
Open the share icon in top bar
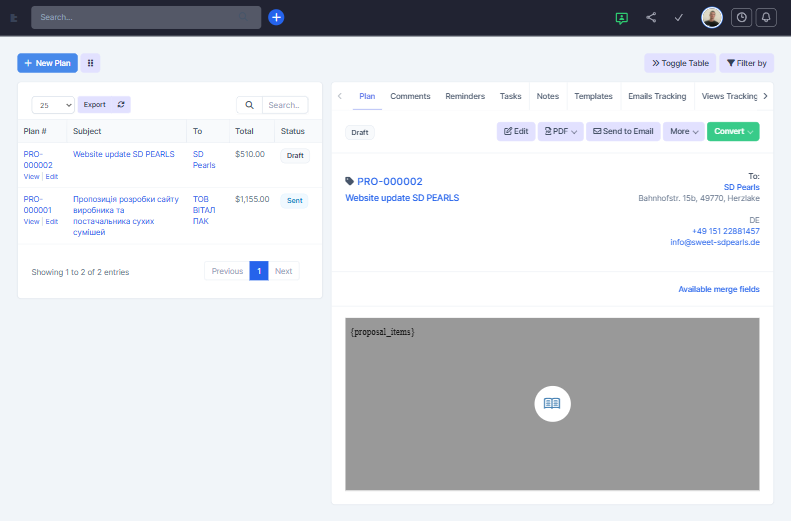tap(651, 17)
